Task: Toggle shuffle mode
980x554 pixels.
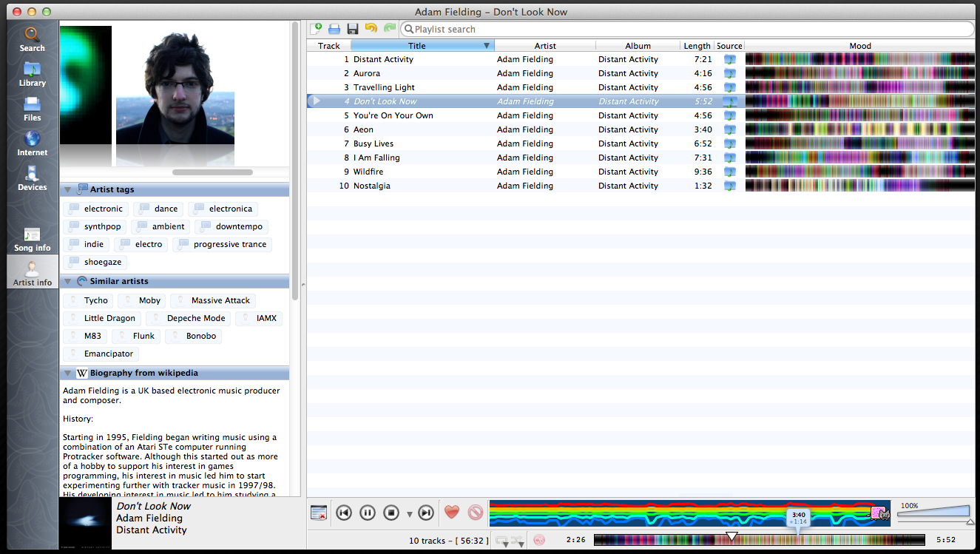Action: [x=516, y=539]
